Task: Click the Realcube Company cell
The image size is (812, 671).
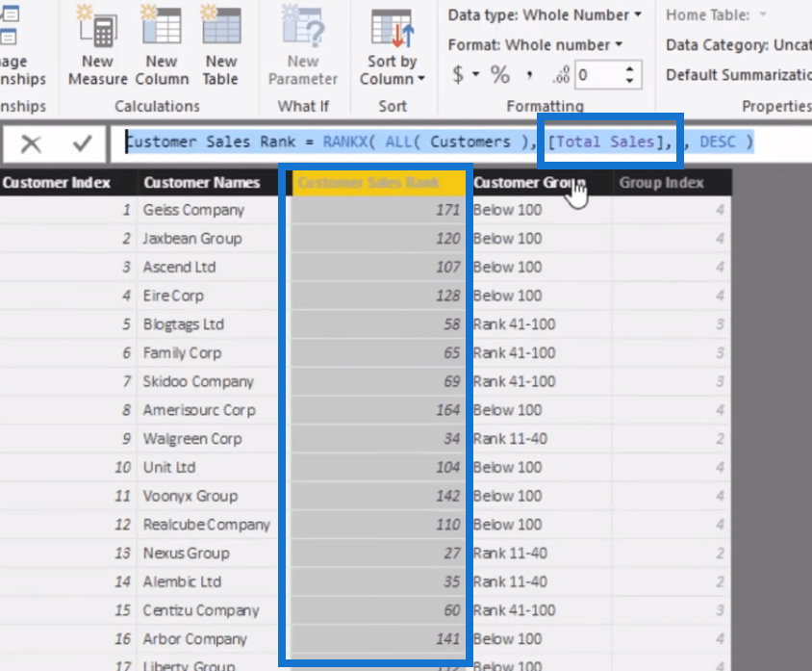Action: pos(206,525)
